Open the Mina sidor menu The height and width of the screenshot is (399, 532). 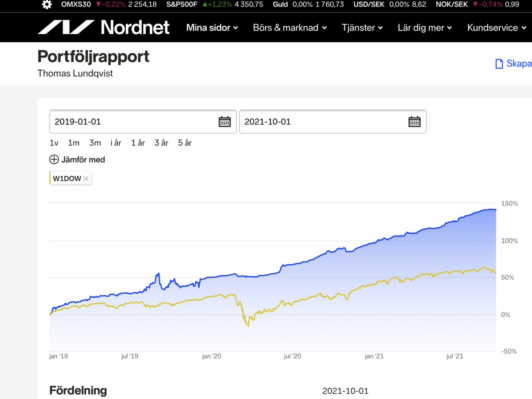(x=212, y=28)
